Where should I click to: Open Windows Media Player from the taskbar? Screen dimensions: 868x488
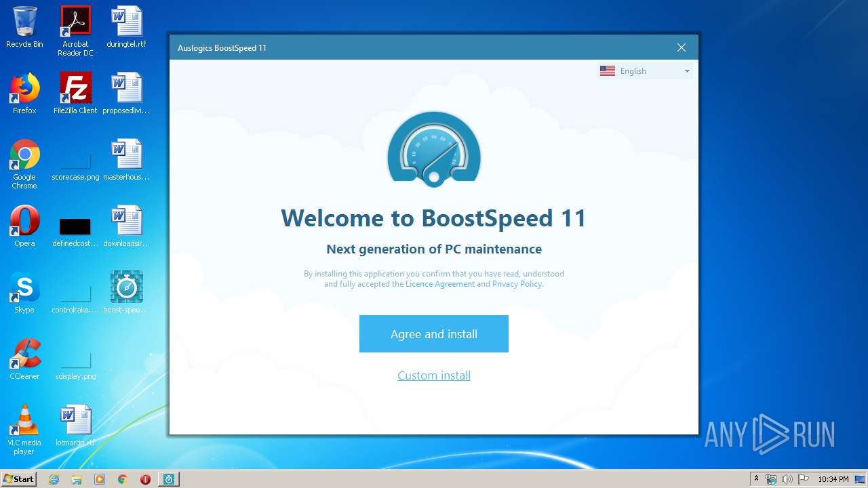click(100, 479)
